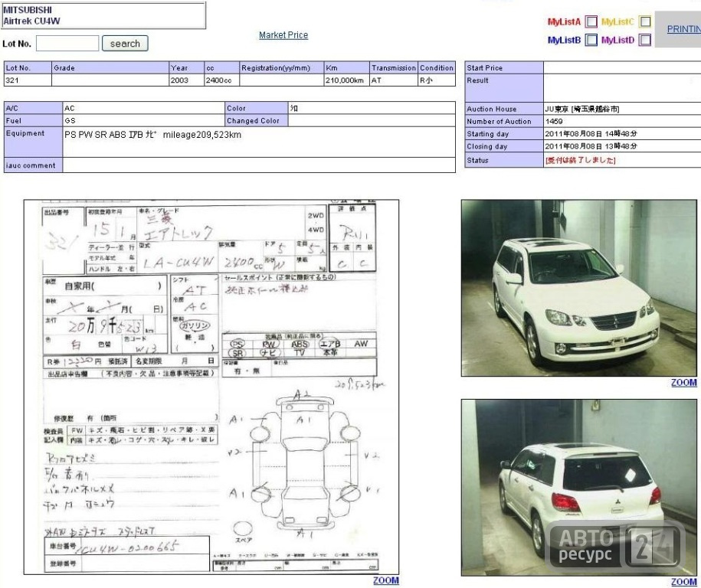Click the Equipment text with mileage209,523km
This screenshot has height=588, width=701.
coord(153,135)
